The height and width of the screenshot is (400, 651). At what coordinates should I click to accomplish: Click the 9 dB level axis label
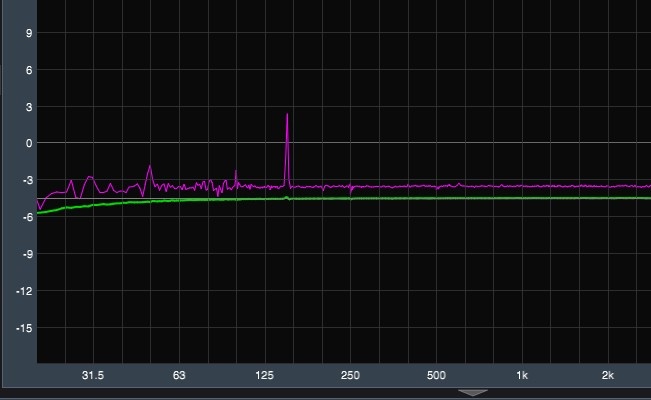point(29,33)
